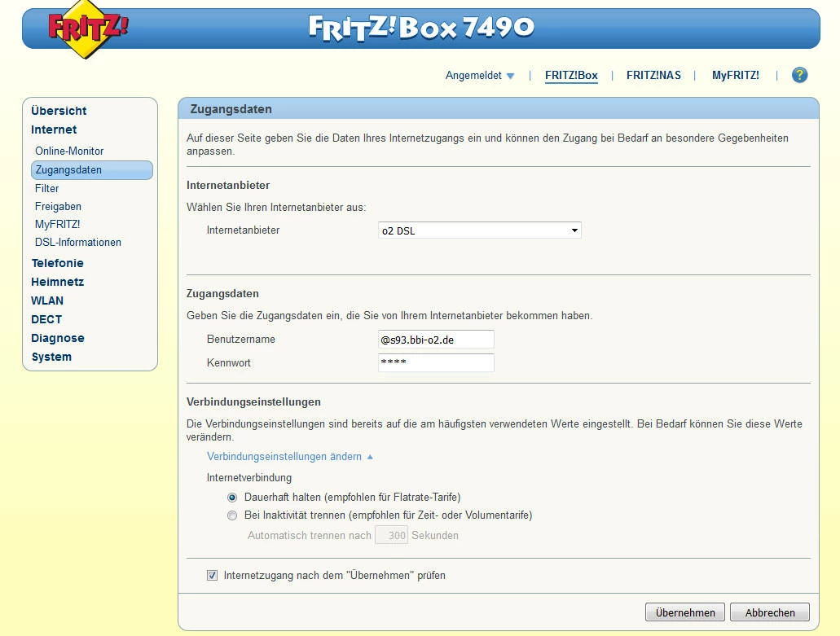Viewport: 840px width, 636px height.
Task: Select Dauerhaft halten radio button
Action: coord(232,498)
